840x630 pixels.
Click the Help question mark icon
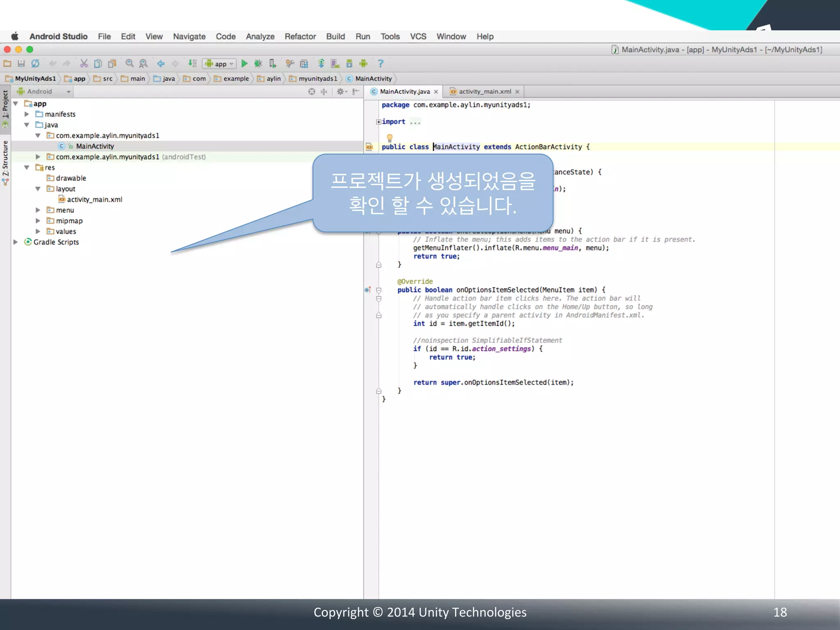381,64
